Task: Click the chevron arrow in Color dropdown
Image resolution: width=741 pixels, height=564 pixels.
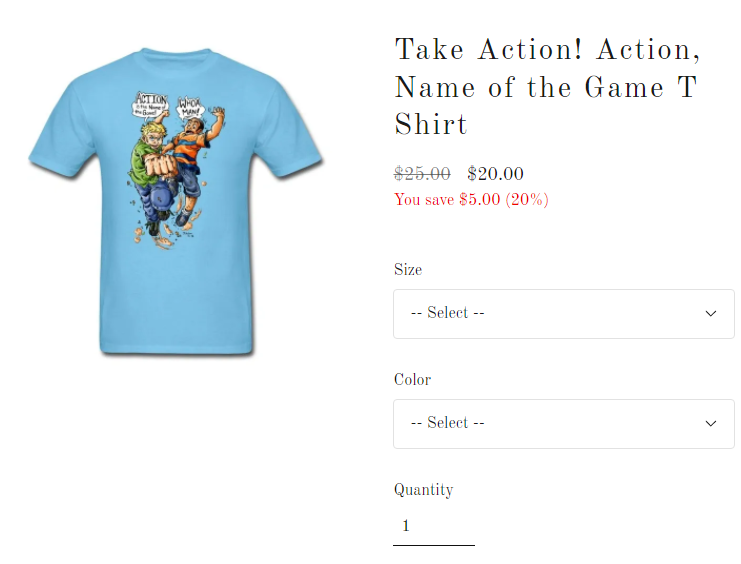Action: pos(711,424)
